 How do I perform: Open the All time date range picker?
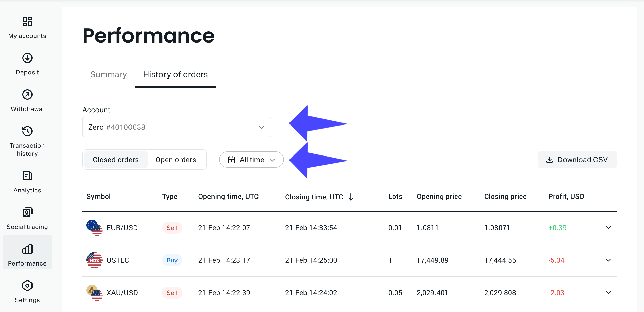[x=251, y=160]
